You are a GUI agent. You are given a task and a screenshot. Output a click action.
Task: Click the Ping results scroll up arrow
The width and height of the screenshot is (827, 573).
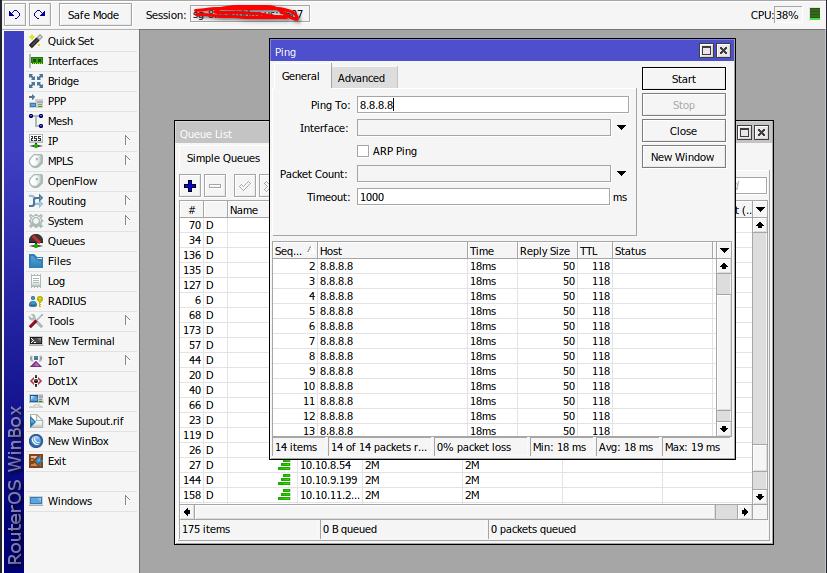pyautogui.click(x=724, y=266)
